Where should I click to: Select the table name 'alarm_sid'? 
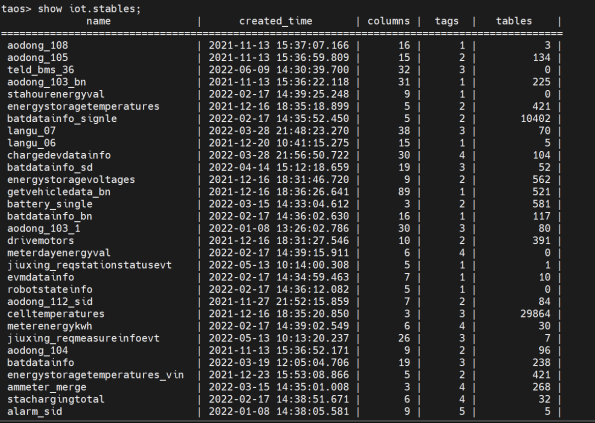(x=35, y=411)
